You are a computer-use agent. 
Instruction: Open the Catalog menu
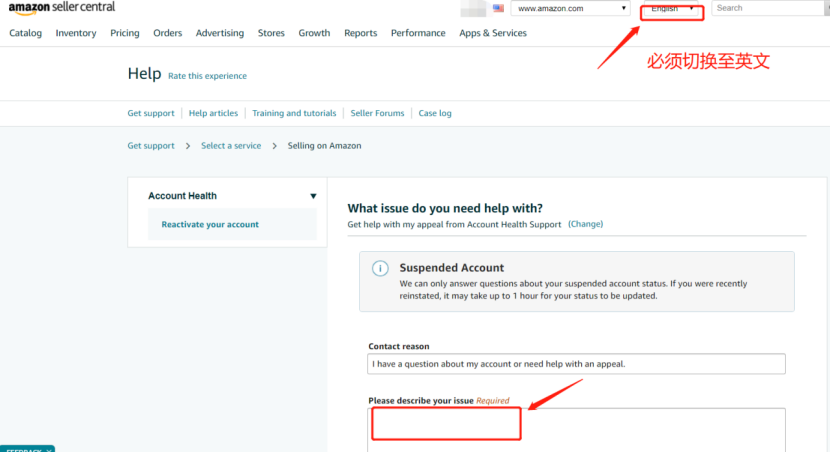click(x=25, y=33)
